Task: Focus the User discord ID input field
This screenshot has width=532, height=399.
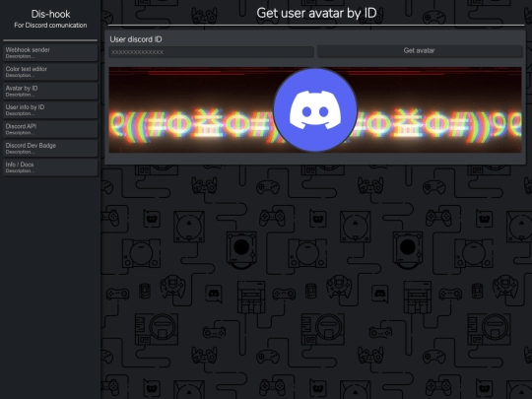Action: 211,52
